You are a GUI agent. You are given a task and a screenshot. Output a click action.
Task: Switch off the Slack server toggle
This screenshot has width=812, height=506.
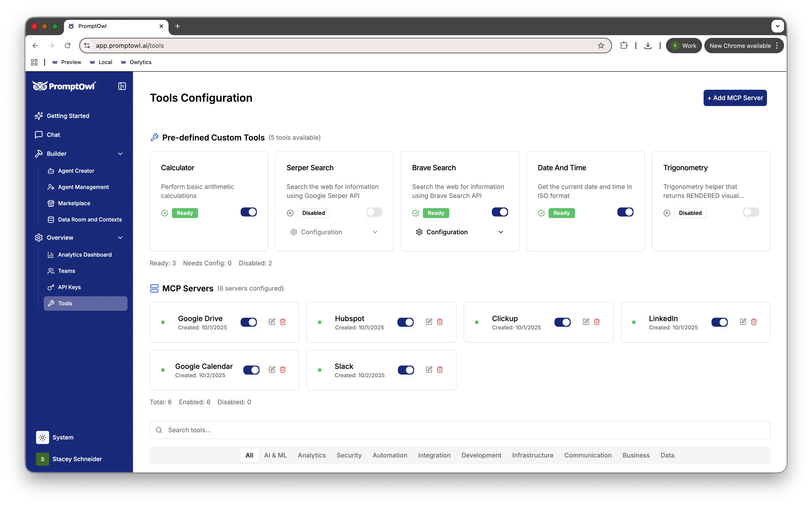pos(406,370)
